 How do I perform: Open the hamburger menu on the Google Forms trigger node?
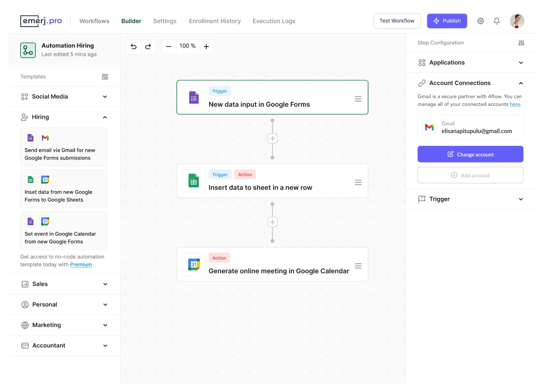(x=358, y=99)
